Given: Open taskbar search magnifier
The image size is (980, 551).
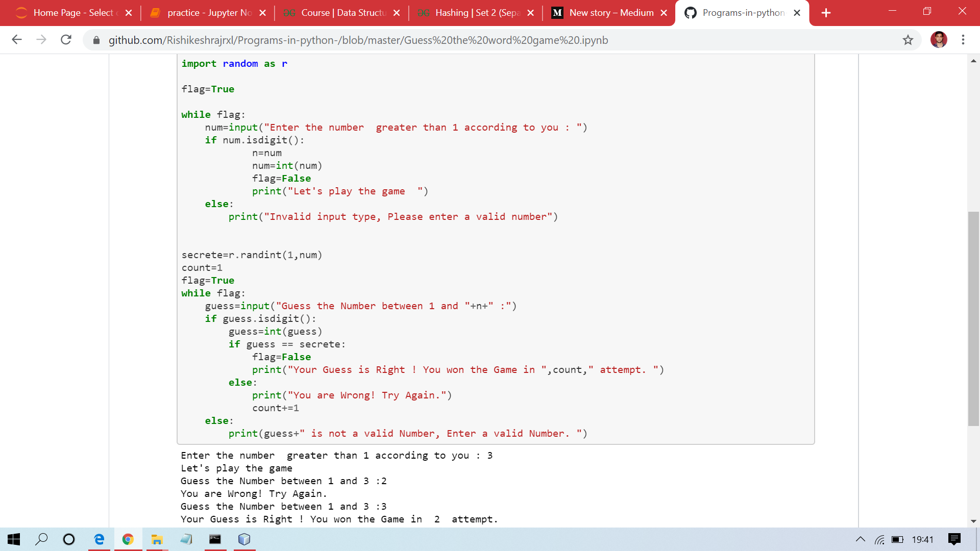Looking at the screenshot, I should tap(41, 539).
